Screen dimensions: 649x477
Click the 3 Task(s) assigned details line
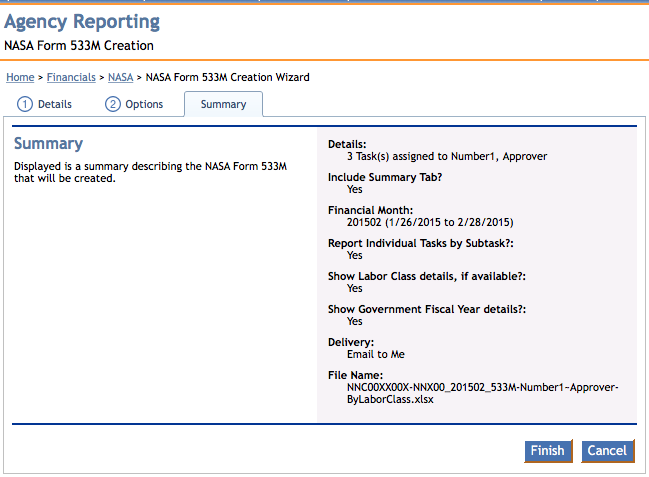point(447,157)
